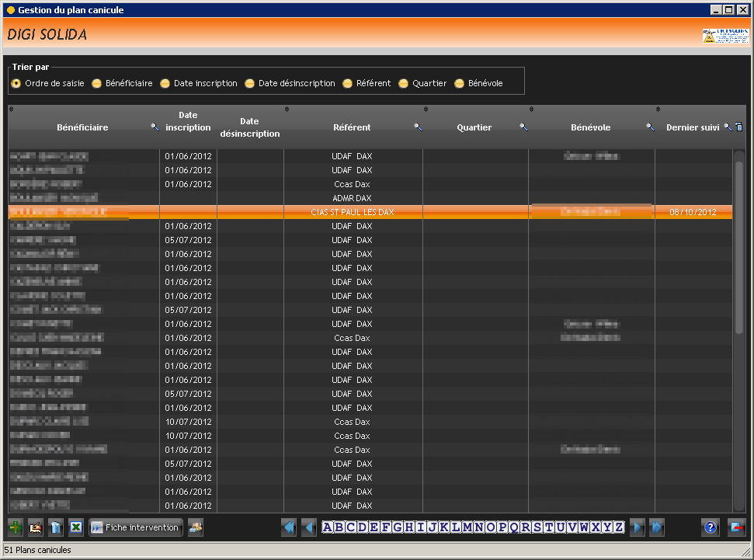
Task: Choose the Quartier sort radio button
Action: [x=404, y=83]
